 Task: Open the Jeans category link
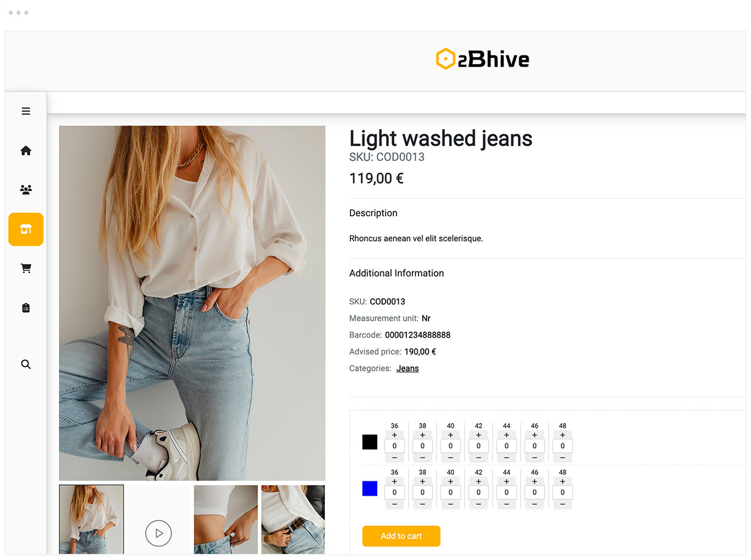pyautogui.click(x=407, y=368)
